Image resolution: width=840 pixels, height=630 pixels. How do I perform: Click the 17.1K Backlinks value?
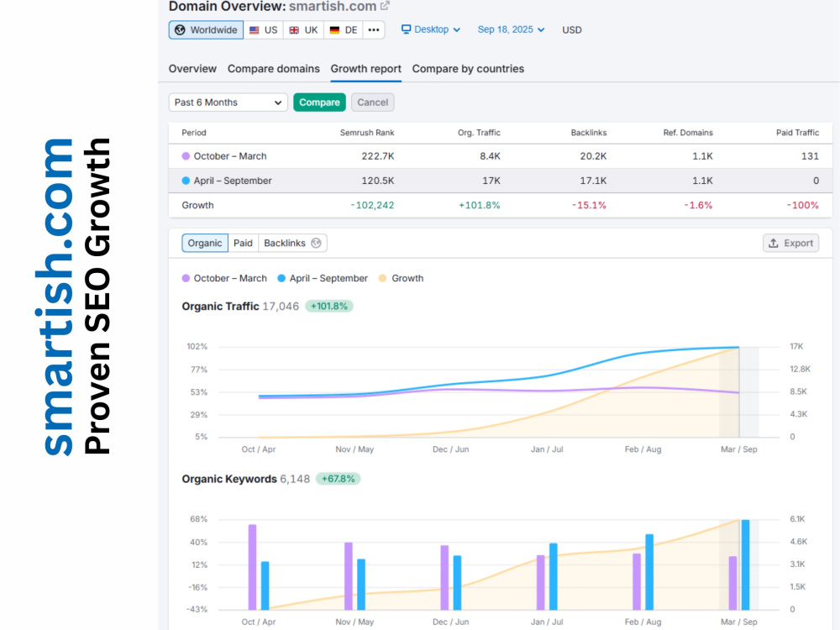pyautogui.click(x=593, y=181)
